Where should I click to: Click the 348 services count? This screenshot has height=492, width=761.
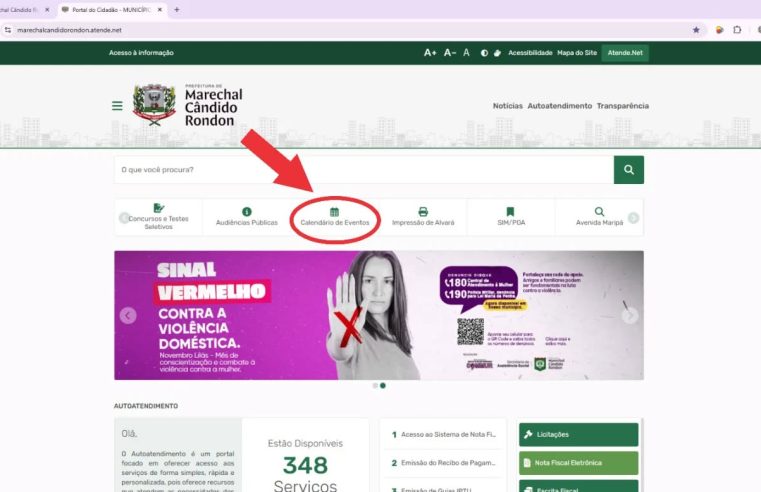pos(305,466)
